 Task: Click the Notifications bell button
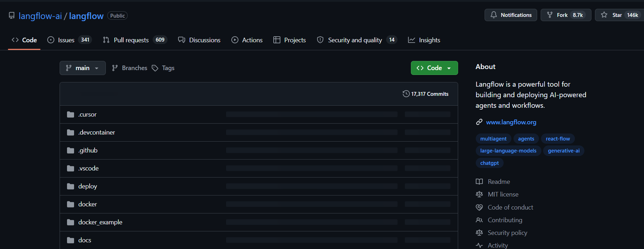coord(511,15)
